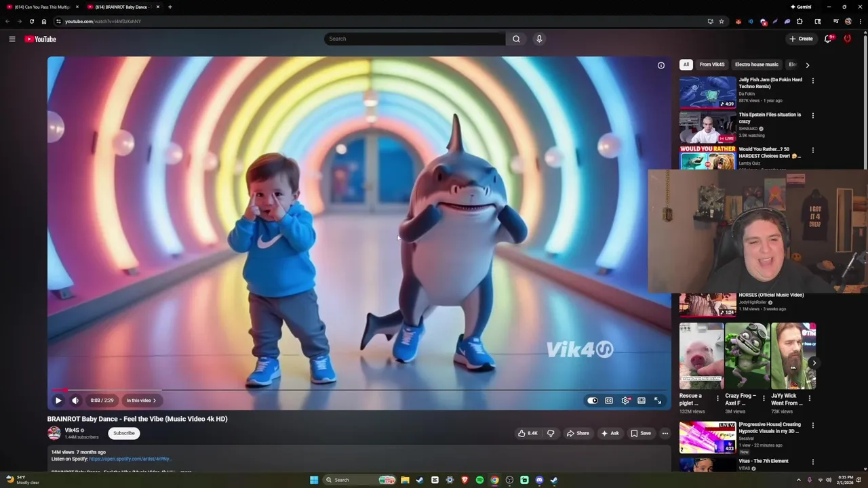Show next Shorts with arrow
The width and height of the screenshot is (868, 488).
[x=814, y=363]
